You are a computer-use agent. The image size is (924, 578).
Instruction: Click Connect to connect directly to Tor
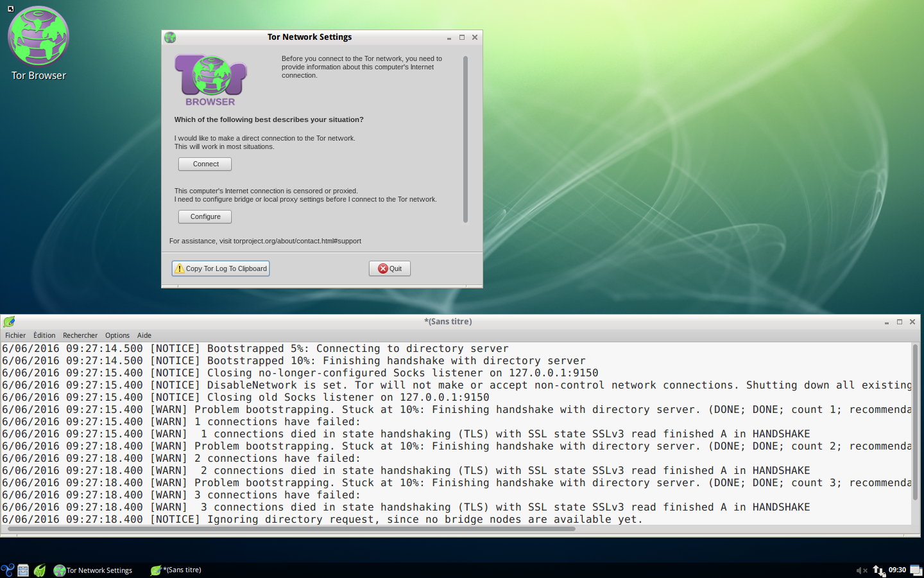[205, 164]
